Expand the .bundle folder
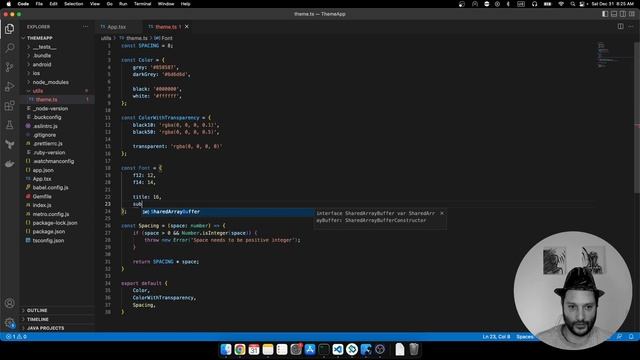Screen dimensions: 640x360 (42, 56)
